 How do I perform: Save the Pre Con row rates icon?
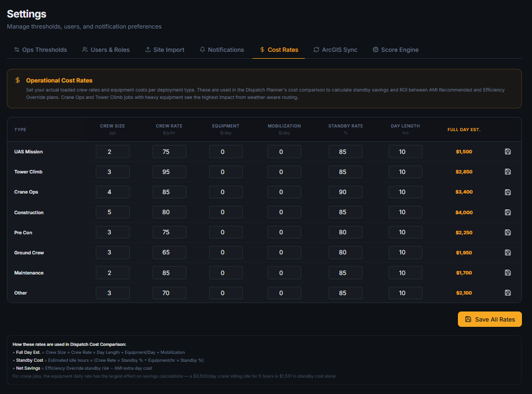[x=508, y=232]
